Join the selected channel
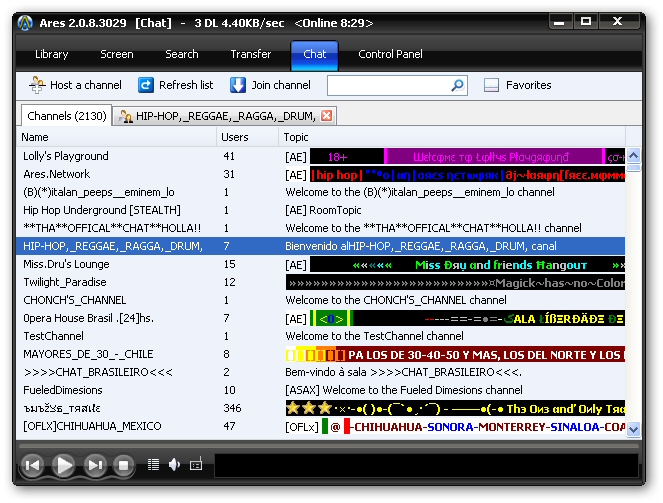663x503 pixels. click(270, 86)
